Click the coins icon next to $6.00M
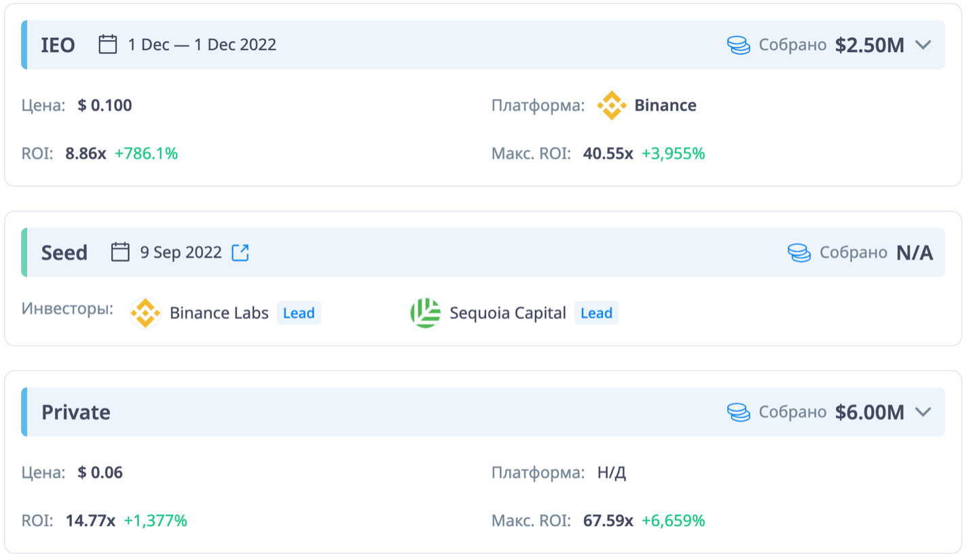This screenshot has width=971, height=560. [738, 412]
